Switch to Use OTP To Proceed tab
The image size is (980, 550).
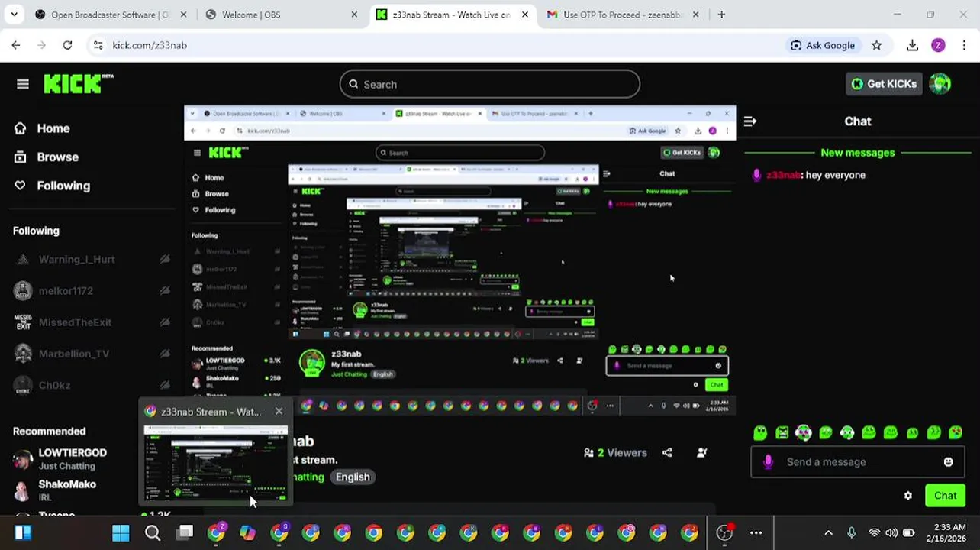pyautogui.click(x=623, y=15)
